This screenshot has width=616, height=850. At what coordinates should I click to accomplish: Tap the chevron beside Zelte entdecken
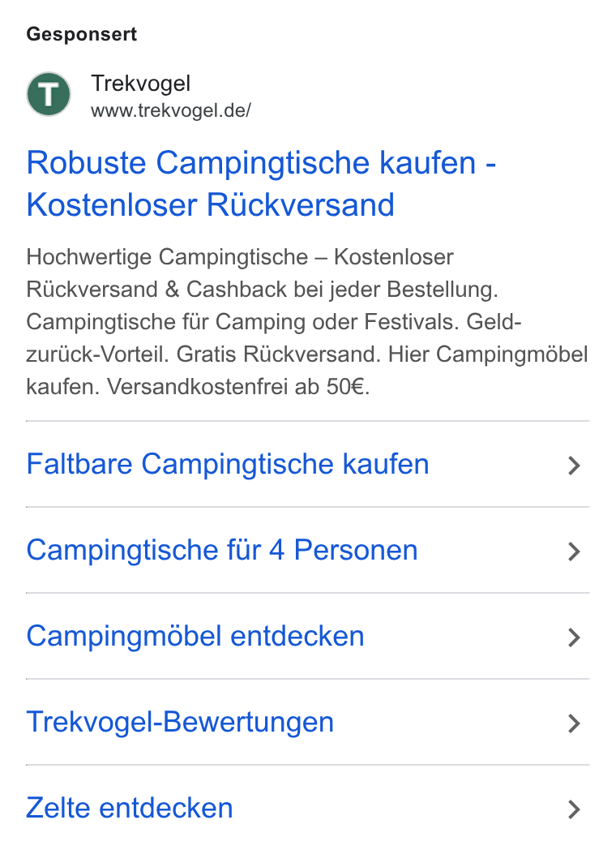[575, 809]
